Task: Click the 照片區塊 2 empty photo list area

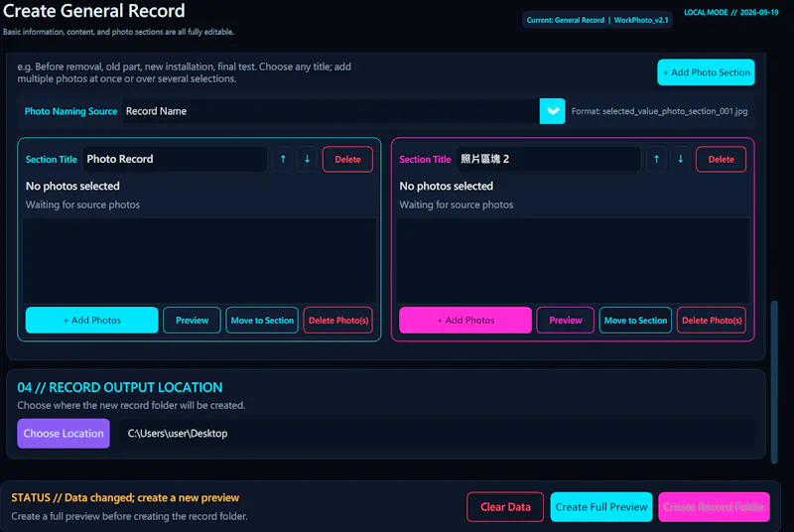Action: coord(573,260)
